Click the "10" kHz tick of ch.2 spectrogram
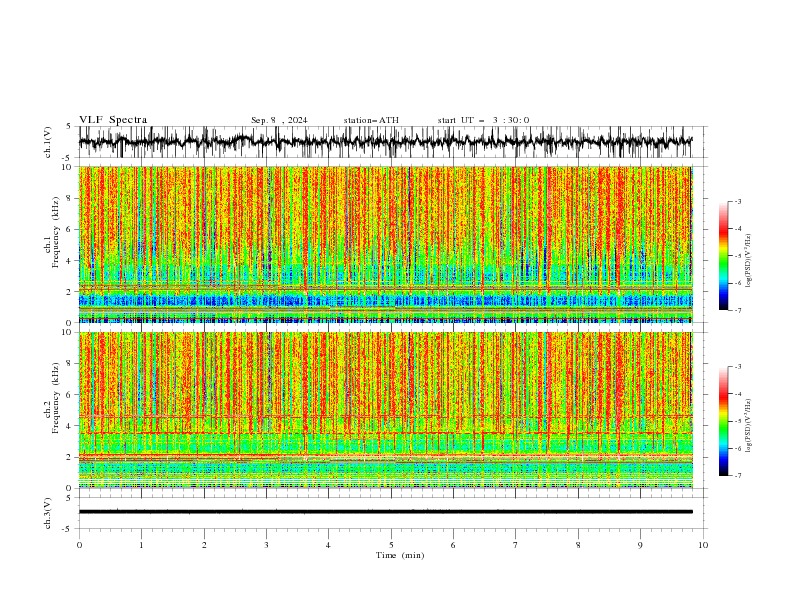This screenshot has height=612, width=792. point(68,332)
